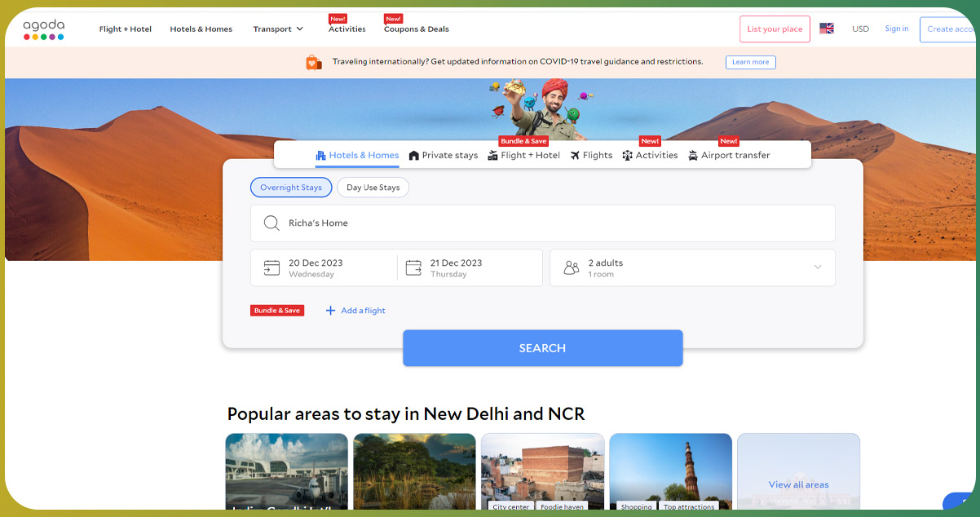Click the airplane icon of Flights tab
Viewport: 980px width, 517px height.
point(576,155)
